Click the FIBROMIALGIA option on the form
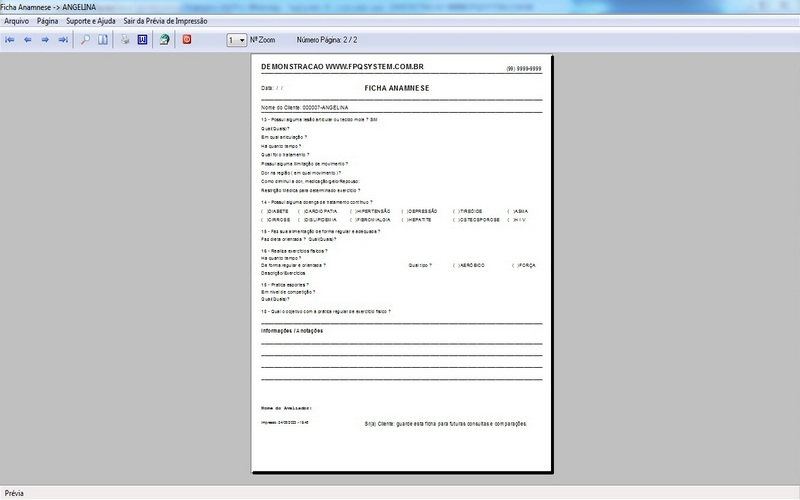The height and width of the screenshot is (500, 800). click(370, 220)
